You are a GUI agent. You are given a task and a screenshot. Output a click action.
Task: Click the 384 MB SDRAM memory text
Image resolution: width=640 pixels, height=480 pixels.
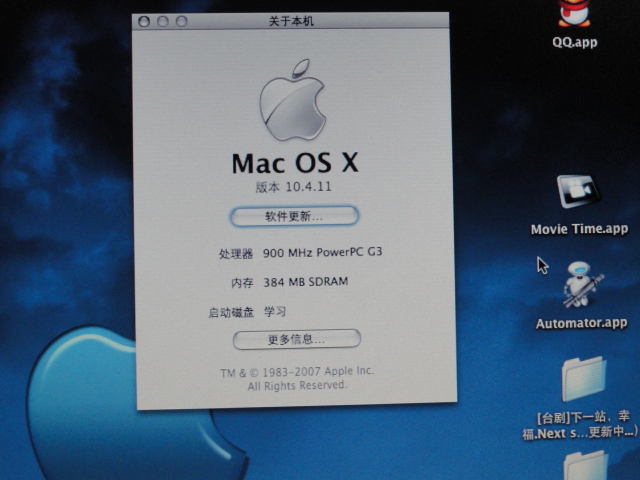pyautogui.click(x=305, y=282)
